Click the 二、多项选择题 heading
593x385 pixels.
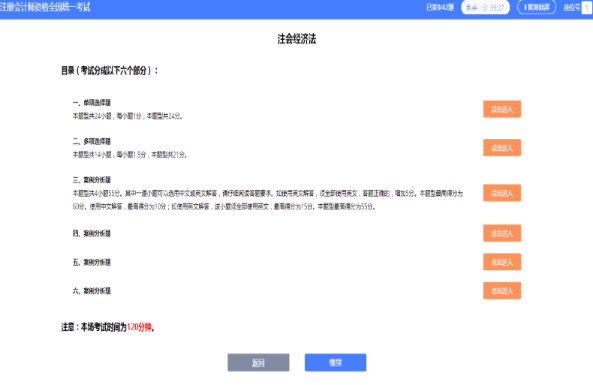pos(92,141)
